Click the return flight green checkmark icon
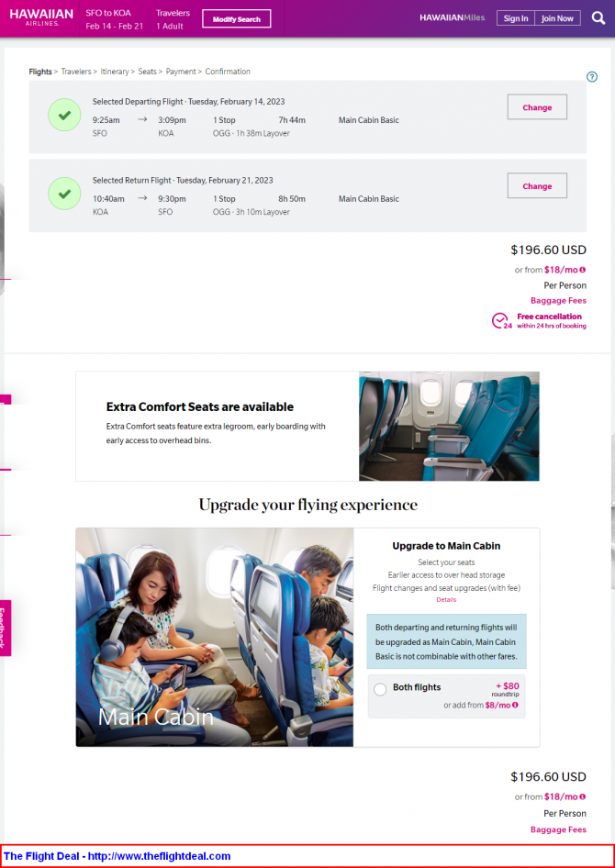Screen dimensions: 615x868 click(x=65, y=194)
